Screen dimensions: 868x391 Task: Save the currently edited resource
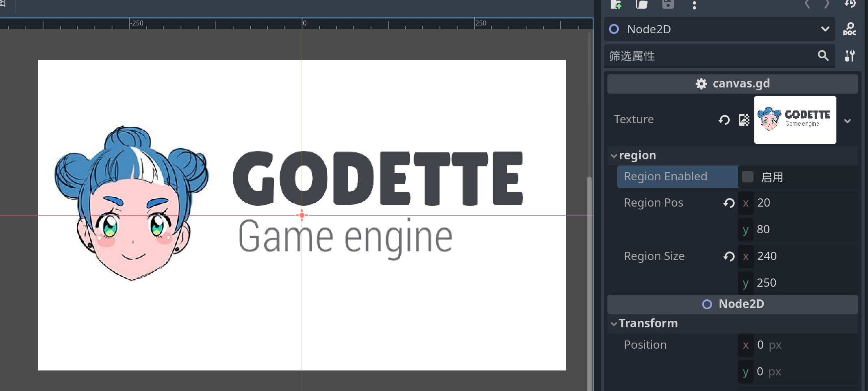coord(668,5)
